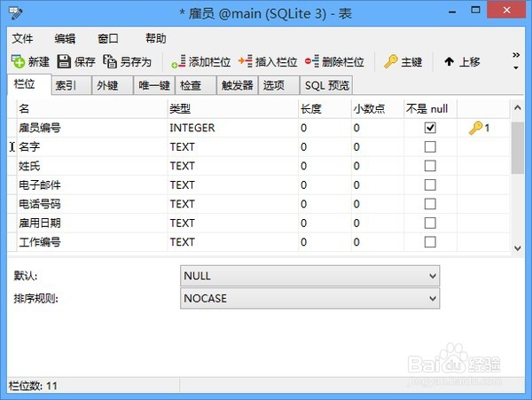Click the 类型 column header

(232, 108)
